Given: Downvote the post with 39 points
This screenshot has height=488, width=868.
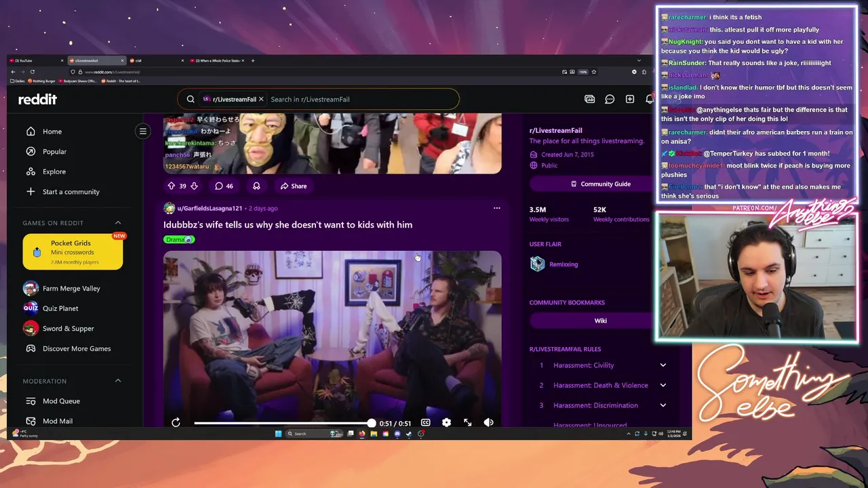Looking at the screenshot, I should point(194,186).
